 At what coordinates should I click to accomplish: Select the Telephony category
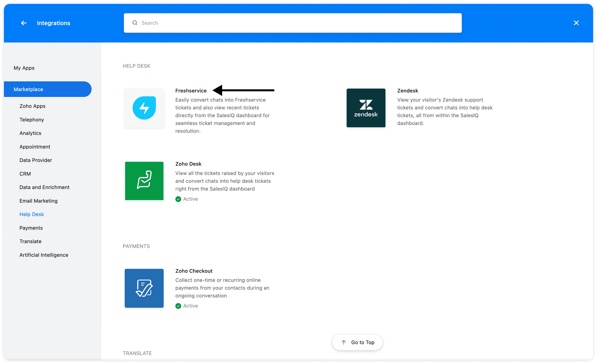click(32, 120)
